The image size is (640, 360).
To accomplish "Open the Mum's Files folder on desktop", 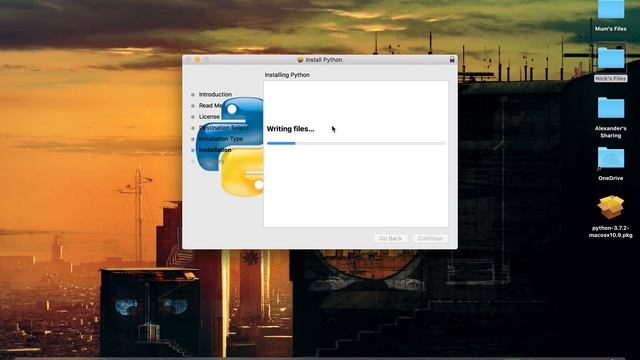I will pyautogui.click(x=611, y=9).
